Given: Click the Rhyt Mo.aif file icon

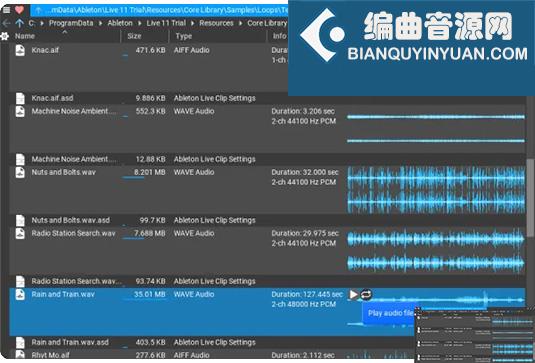Looking at the screenshot, I should click(20, 355).
